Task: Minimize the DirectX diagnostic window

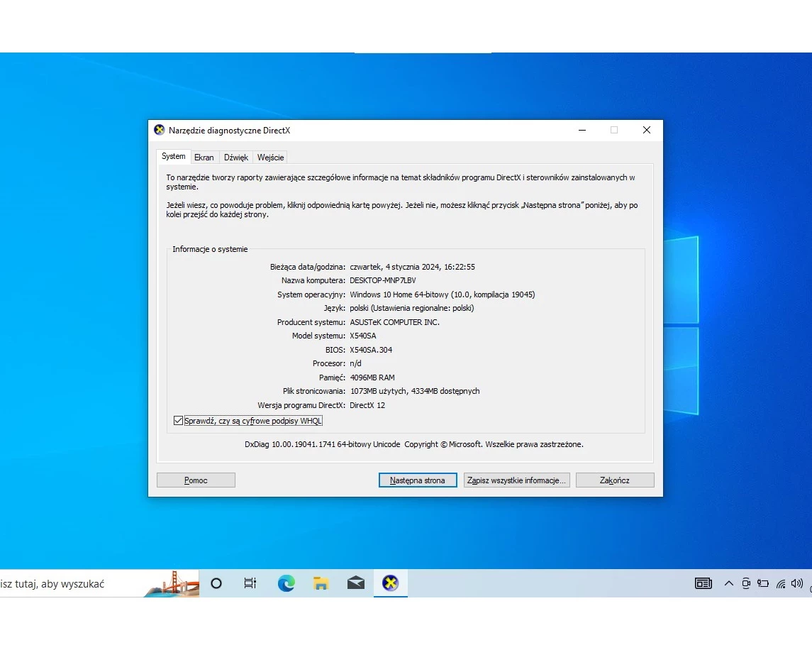Action: 582,130
